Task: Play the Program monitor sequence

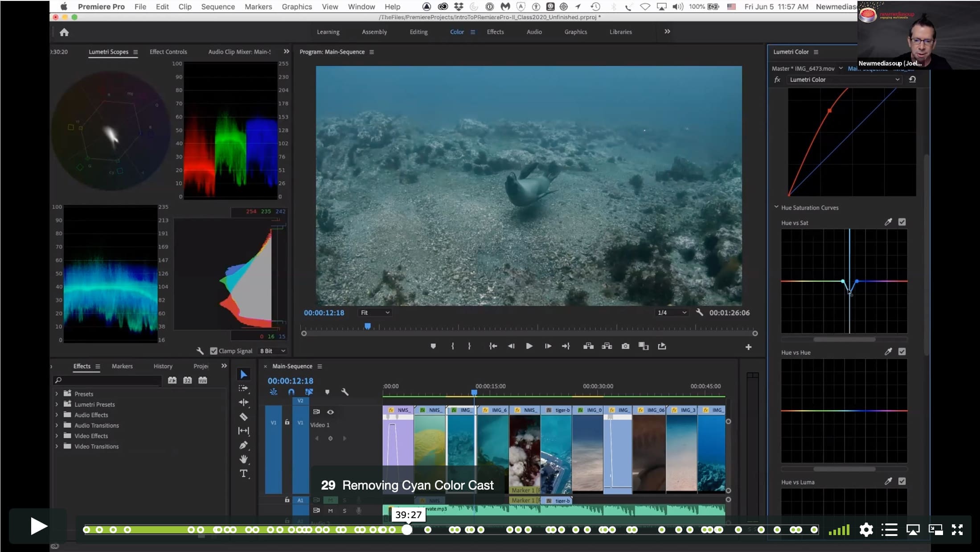Action: tap(529, 346)
